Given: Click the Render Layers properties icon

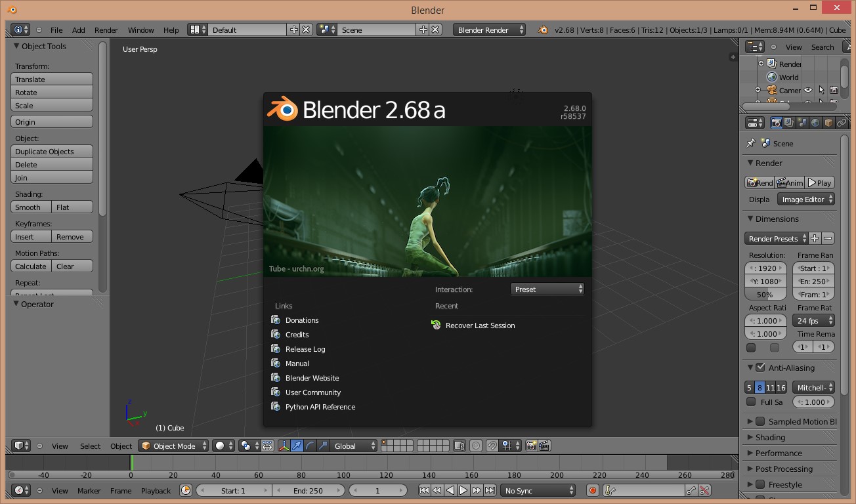Looking at the screenshot, I should 789,123.
